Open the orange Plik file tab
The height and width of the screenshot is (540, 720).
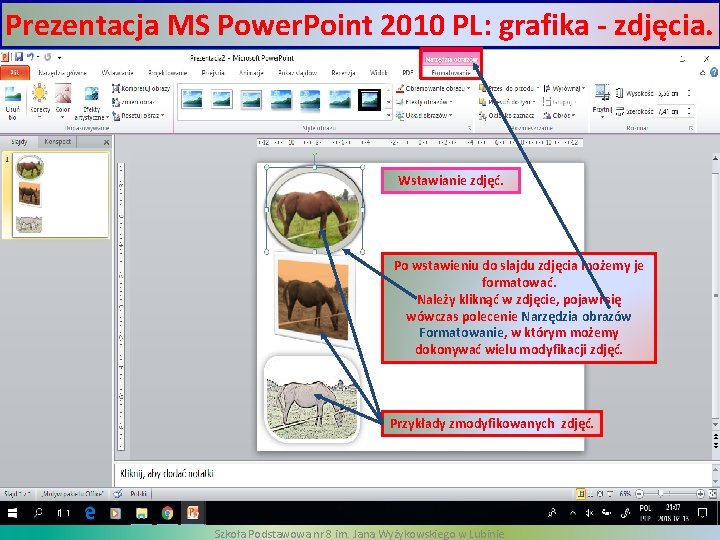click(x=15, y=73)
